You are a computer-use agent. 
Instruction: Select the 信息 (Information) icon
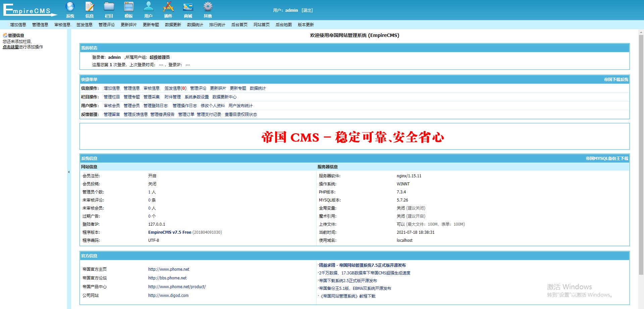pos(89,9)
